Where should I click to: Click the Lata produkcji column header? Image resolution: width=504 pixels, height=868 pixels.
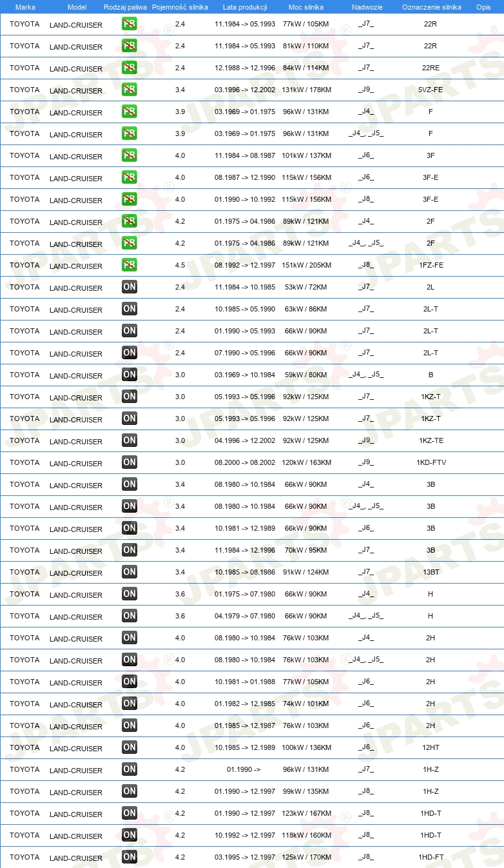pyautogui.click(x=245, y=7)
